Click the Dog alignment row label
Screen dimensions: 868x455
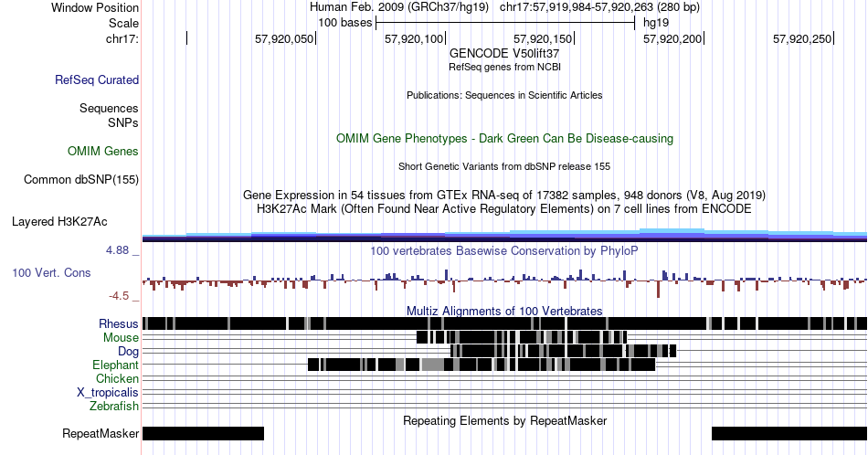pyautogui.click(x=128, y=351)
